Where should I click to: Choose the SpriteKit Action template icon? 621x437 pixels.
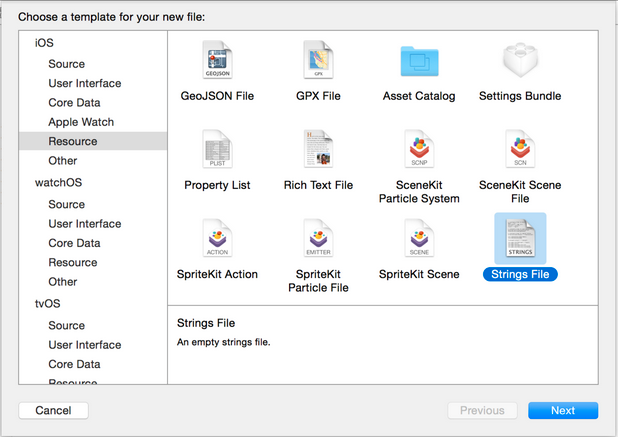point(217,238)
